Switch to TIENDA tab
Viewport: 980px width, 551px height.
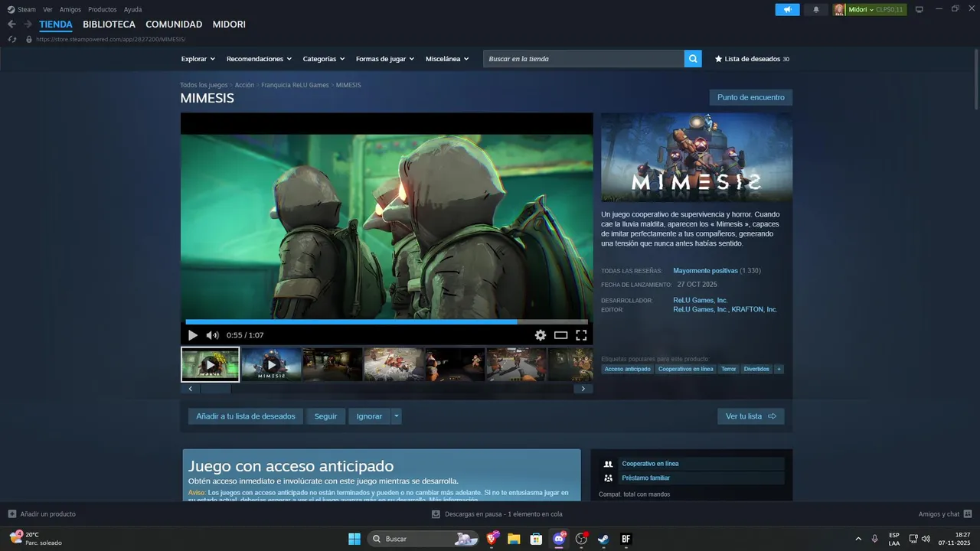(x=56, y=24)
